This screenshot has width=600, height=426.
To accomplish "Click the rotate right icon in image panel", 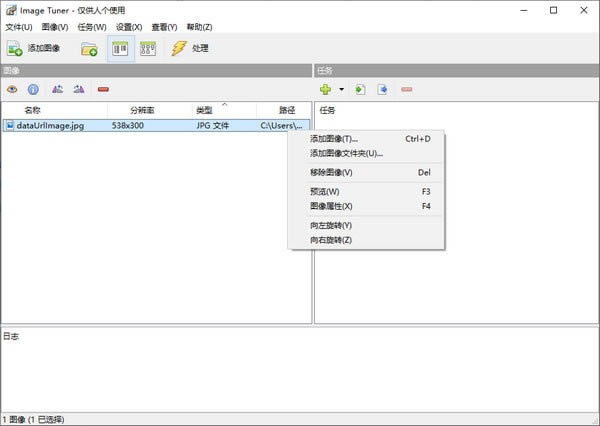I will [79, 90].
